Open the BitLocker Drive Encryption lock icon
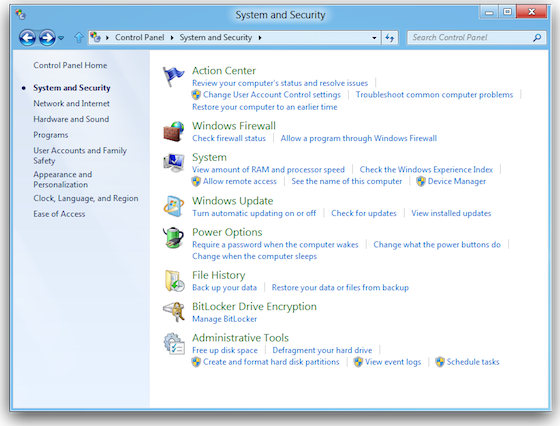560x426 pixels. coord(174,312)
